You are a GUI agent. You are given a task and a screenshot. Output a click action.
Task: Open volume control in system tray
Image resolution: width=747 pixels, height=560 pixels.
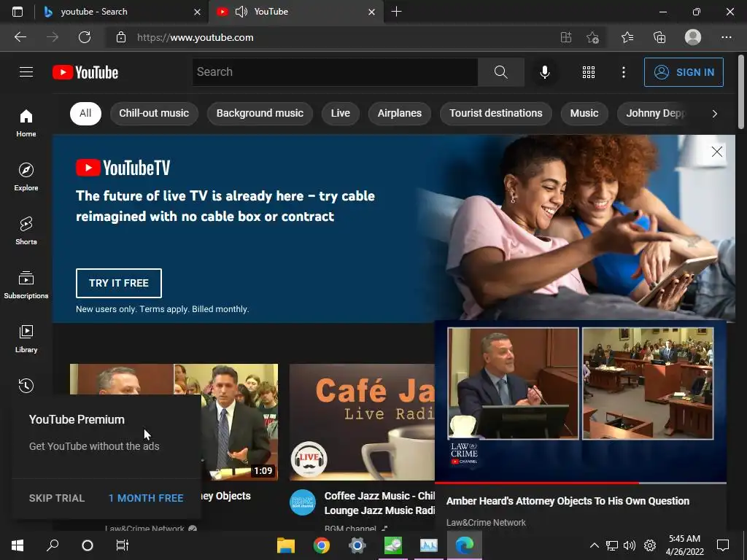630,545
